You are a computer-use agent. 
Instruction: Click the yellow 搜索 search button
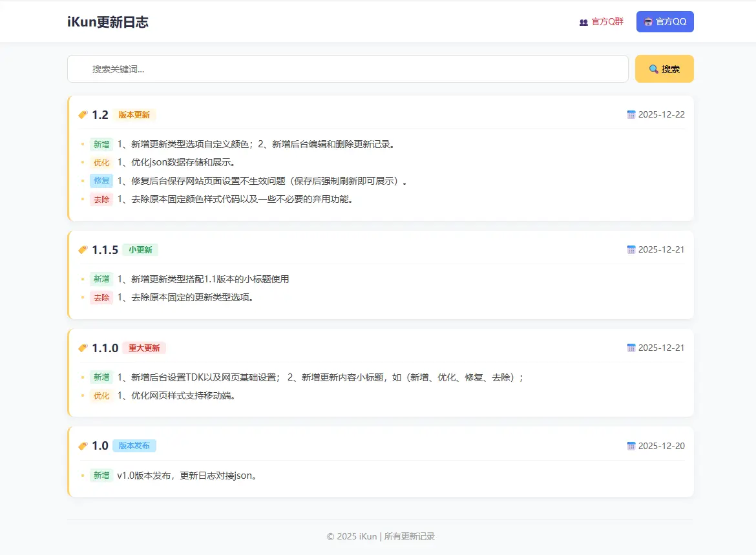tap(664, 68)
